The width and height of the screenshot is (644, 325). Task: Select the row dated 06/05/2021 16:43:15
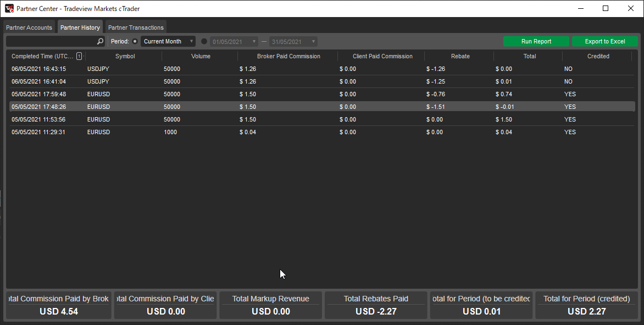[322, 69]
